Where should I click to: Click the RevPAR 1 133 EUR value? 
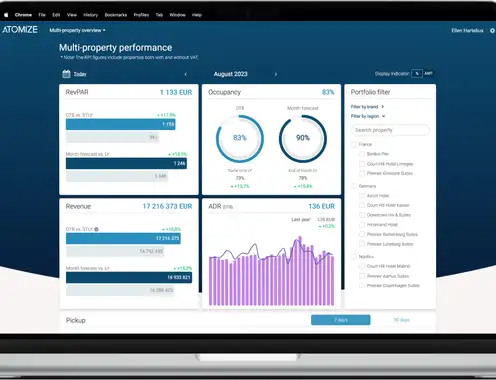coord(176,92)
